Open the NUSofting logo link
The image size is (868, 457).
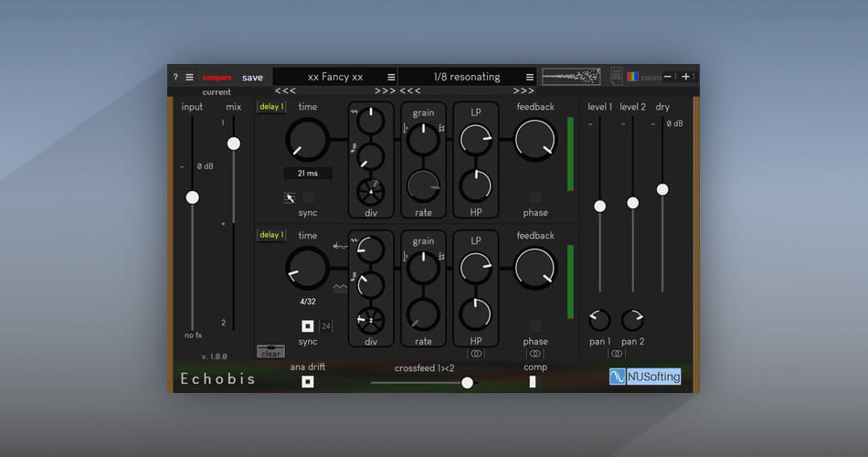645,377
